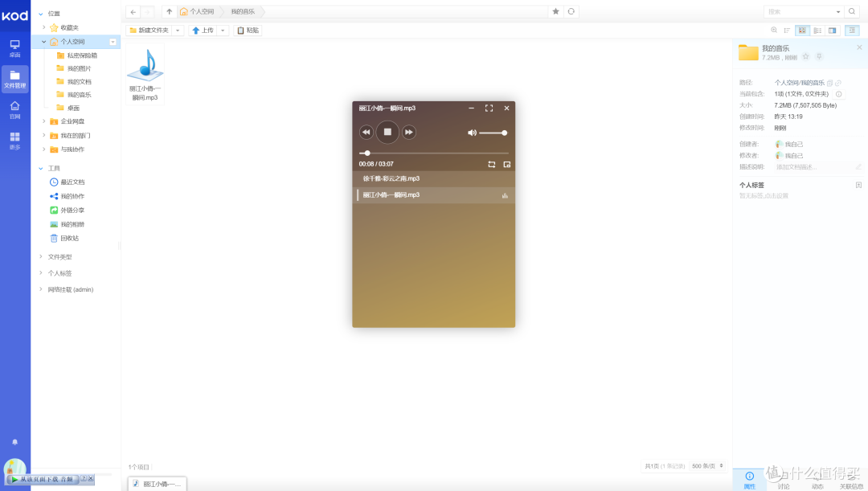868x491 pixels.
Task: Open dropdown arrow next to 上传
Action: 223,31
